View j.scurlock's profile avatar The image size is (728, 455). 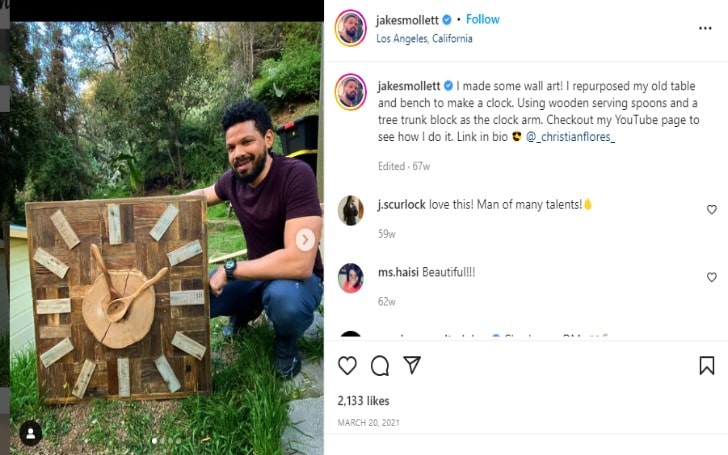(x=350, y=210)
